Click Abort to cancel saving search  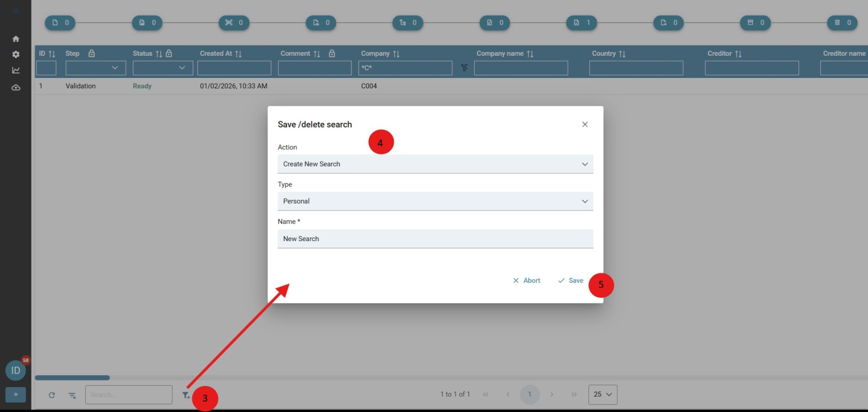[x=526, y=280]
